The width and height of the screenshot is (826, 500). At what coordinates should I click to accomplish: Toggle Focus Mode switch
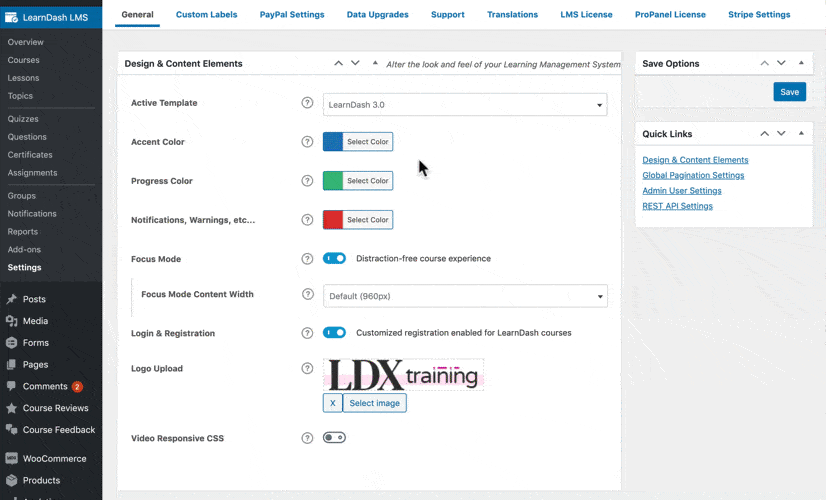(x=334, y=259)
